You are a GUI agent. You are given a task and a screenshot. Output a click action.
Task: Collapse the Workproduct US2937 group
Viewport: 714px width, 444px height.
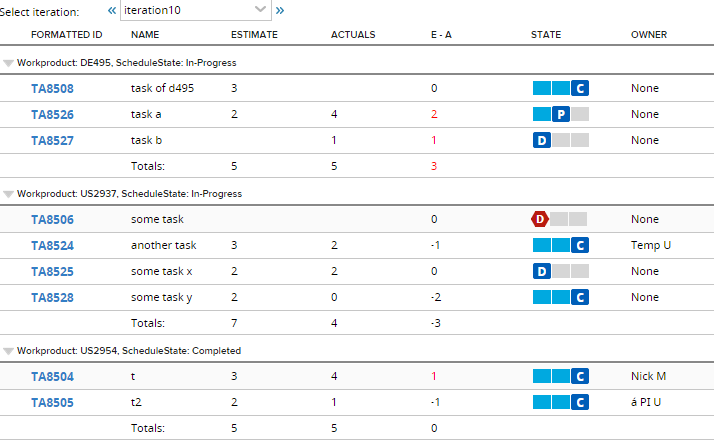point(8,194)
